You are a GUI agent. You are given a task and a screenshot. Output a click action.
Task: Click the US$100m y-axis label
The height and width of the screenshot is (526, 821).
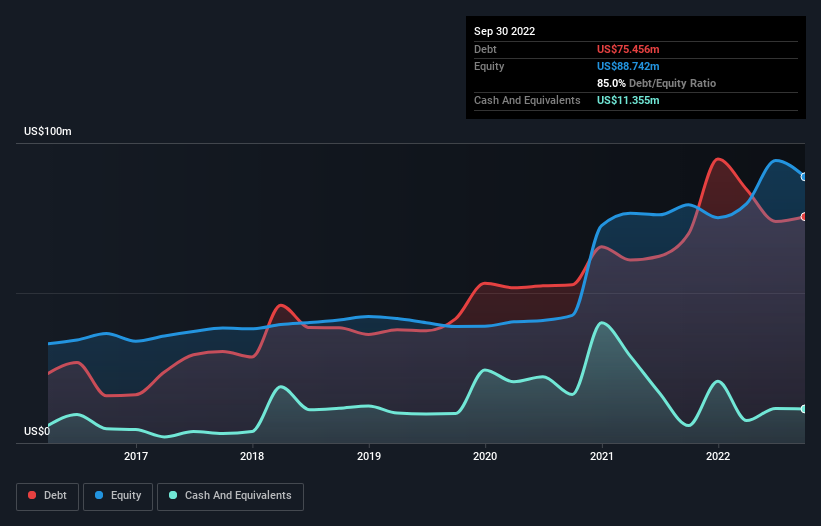(48, 131)
